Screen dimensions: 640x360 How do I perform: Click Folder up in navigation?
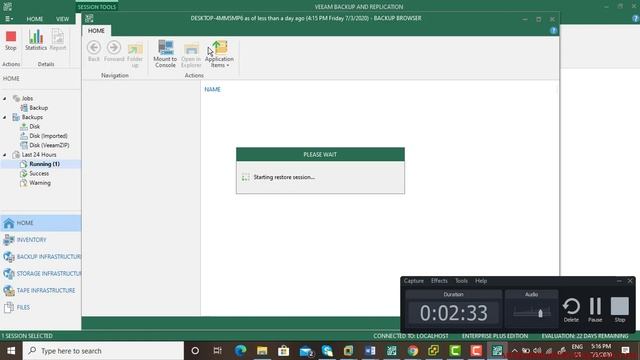tap(135, 55)
